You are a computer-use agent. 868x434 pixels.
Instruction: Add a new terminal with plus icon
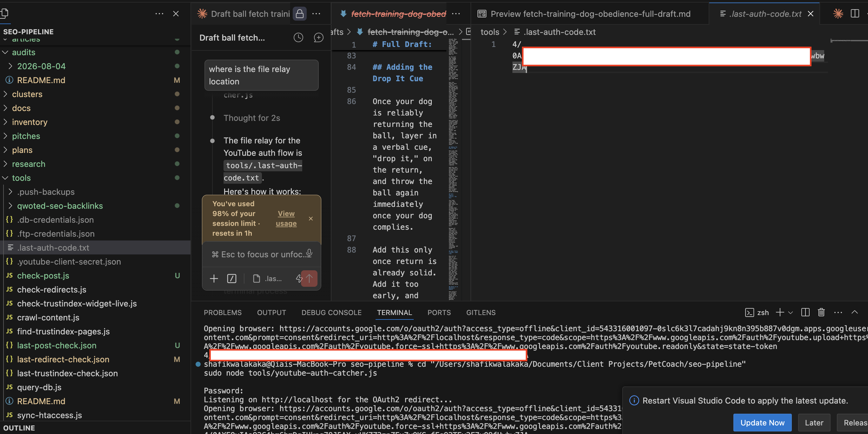[x=780, y=312]
